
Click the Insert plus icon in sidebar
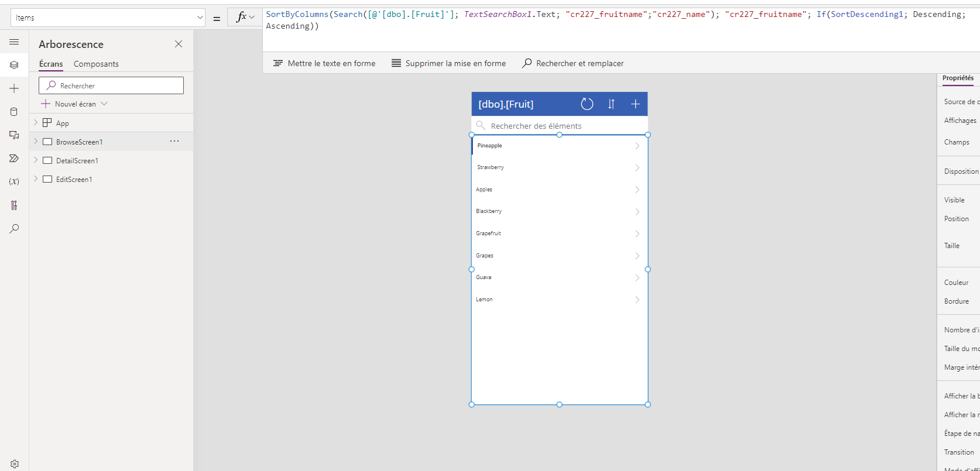tap(14, 88)
